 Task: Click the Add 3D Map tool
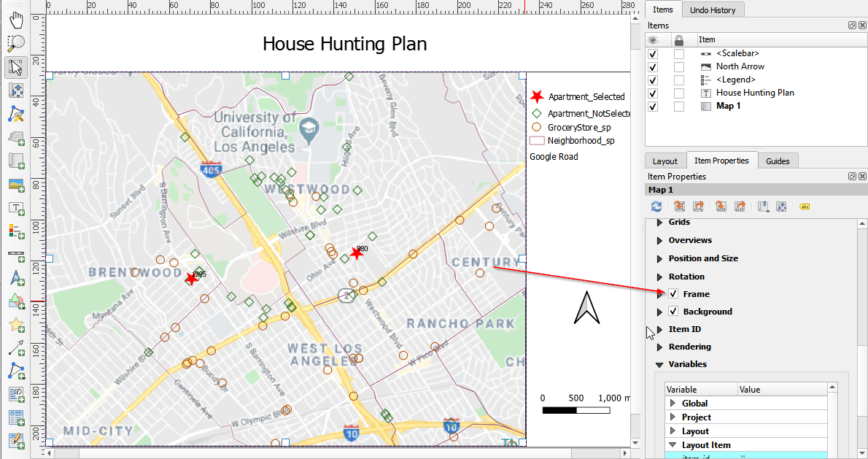(x=16, y=137)
